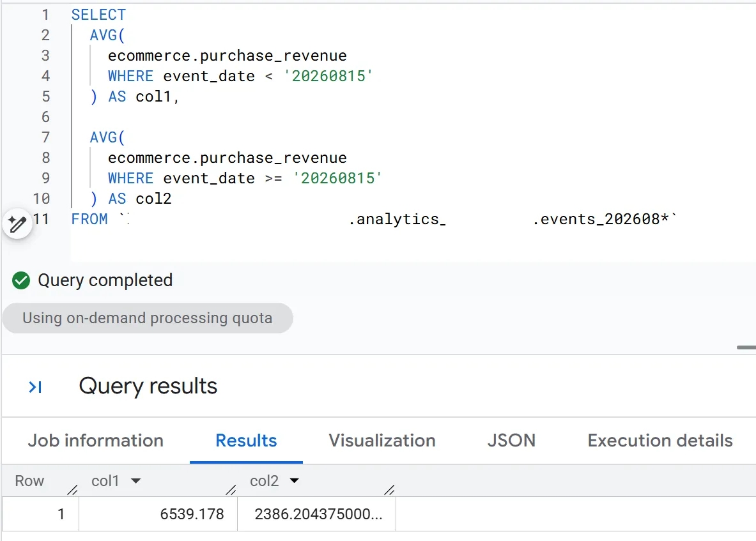This screenshot has height=541, width=756.
Task: Click the on-demand processing quota chip
Action: 148,318
